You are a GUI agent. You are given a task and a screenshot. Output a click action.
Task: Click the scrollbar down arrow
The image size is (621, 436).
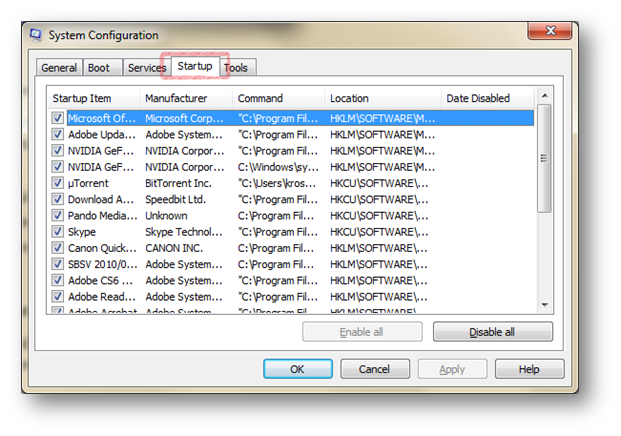coord(545,305)
